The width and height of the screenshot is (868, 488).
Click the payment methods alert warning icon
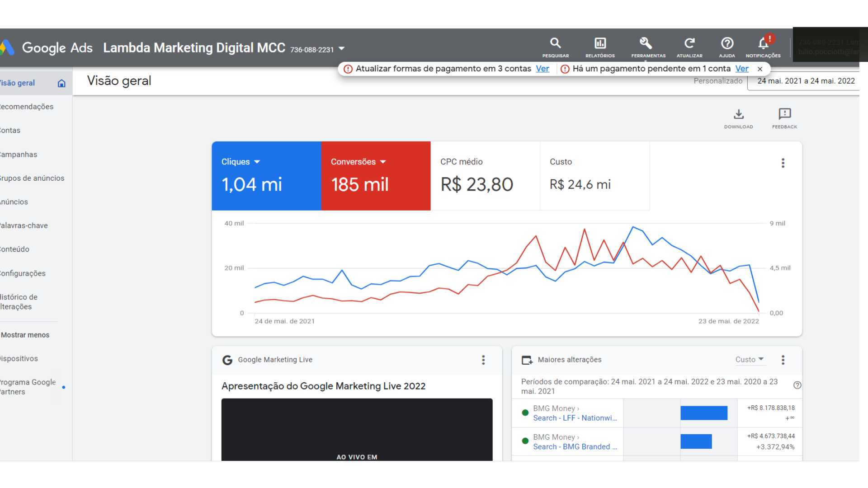point(348,69)
